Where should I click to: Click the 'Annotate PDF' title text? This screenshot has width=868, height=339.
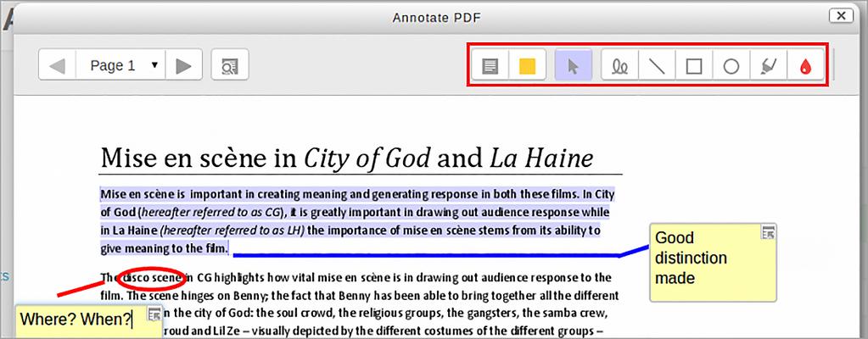(x=437, y=18)
